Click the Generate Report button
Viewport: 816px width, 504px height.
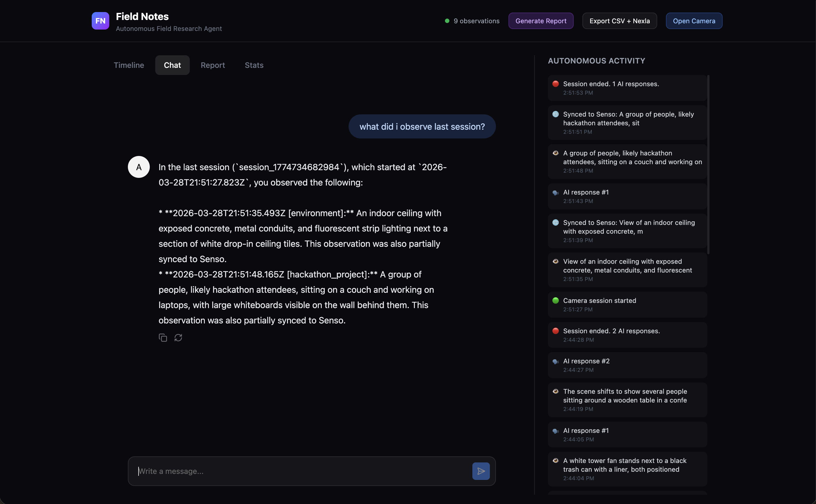point(541,21)
